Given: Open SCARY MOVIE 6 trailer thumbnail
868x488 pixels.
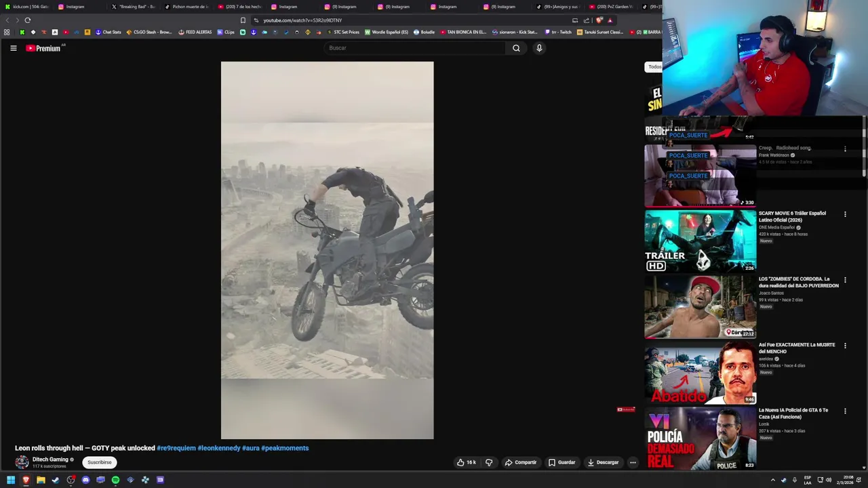Looking at the screenshot, I should tap(700, 241).
